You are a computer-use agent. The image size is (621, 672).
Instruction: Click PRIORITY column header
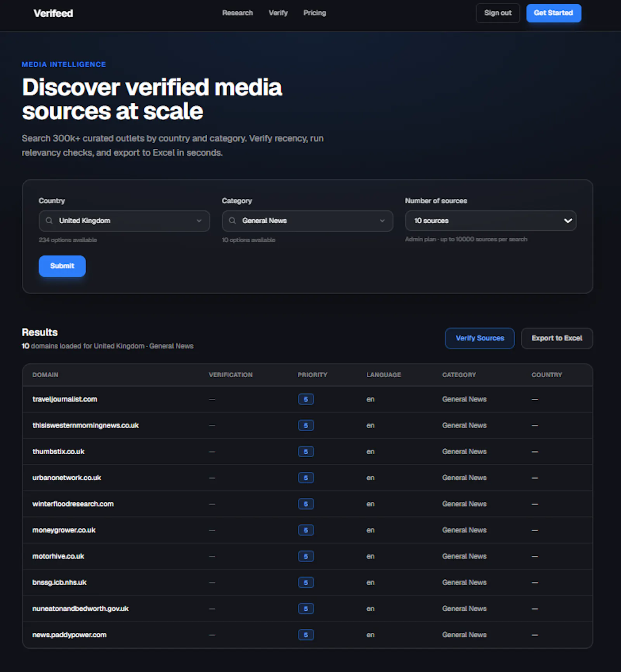coord(312,375)
